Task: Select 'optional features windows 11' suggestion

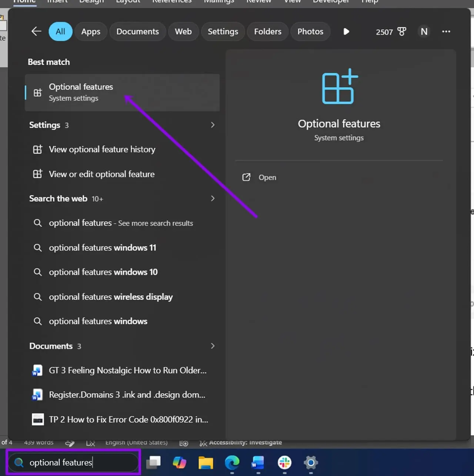Action: pyautogui.click(x=122, y=248)
